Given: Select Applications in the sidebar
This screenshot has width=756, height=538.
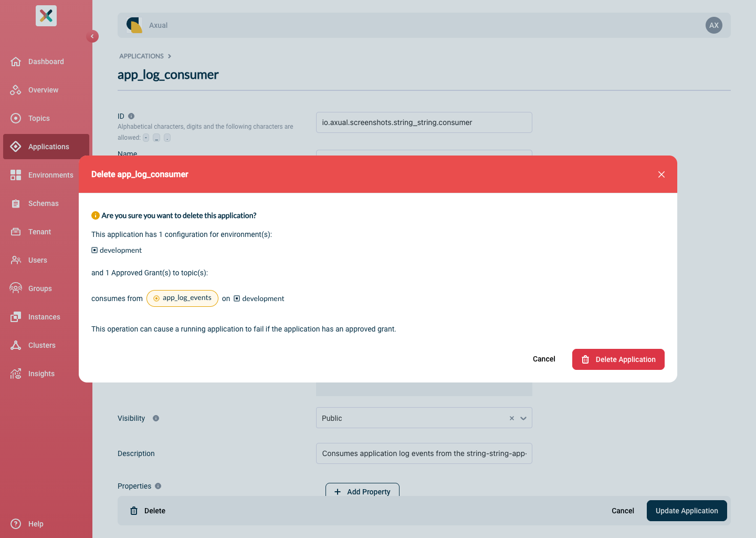Looking at the screenshot, I should click(x=46, y=147).
